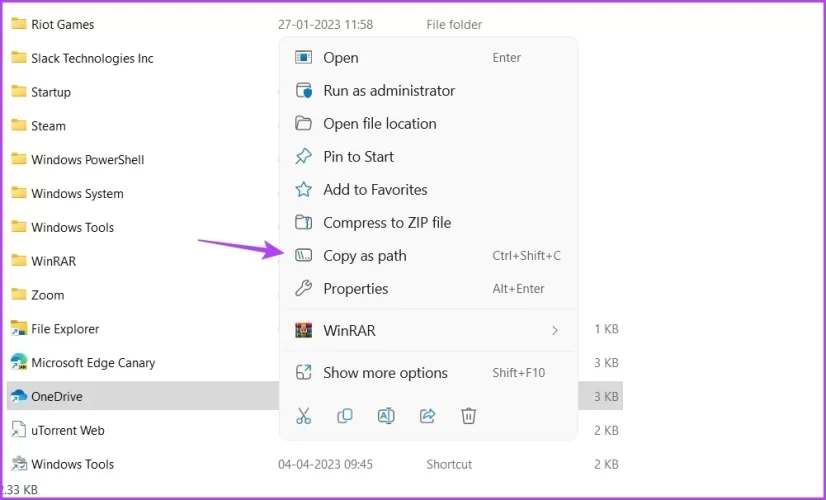Select Copy as path menu option
This screenshot has height=500, width=826.
pyautogui.click(x=365, y=256)
